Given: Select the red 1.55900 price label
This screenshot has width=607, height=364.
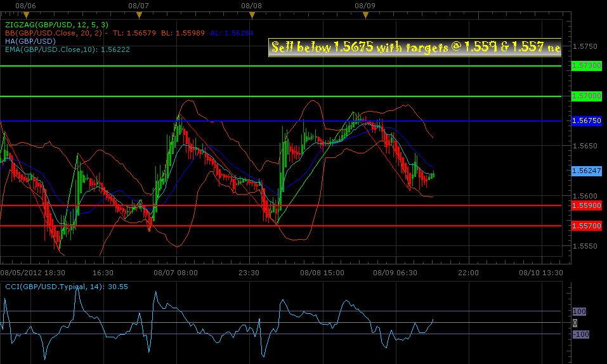Looking at the screenshot, I should tap(587, 205).
